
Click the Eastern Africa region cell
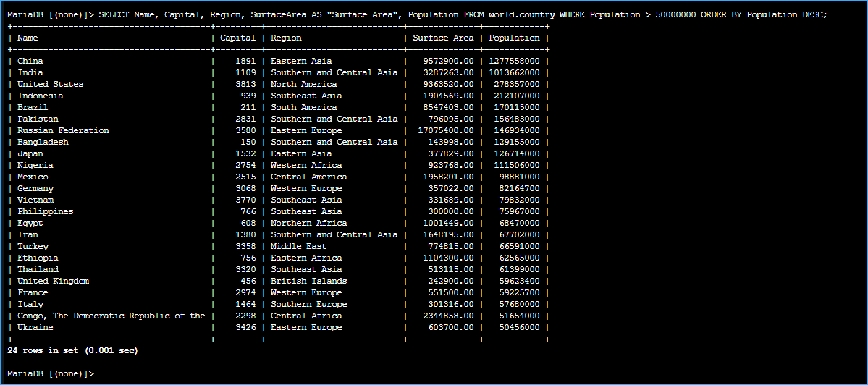coord(307,258)
